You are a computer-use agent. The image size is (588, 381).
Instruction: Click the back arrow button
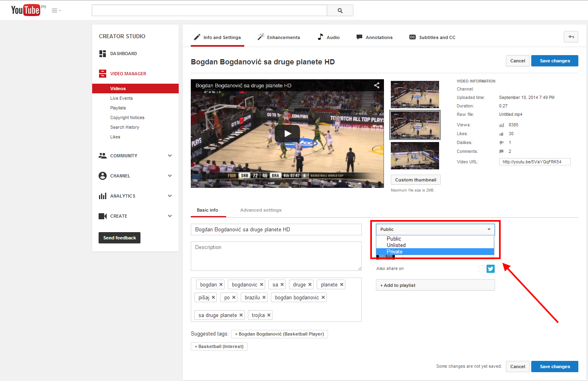pyautogui.click(x=571, y=37)
